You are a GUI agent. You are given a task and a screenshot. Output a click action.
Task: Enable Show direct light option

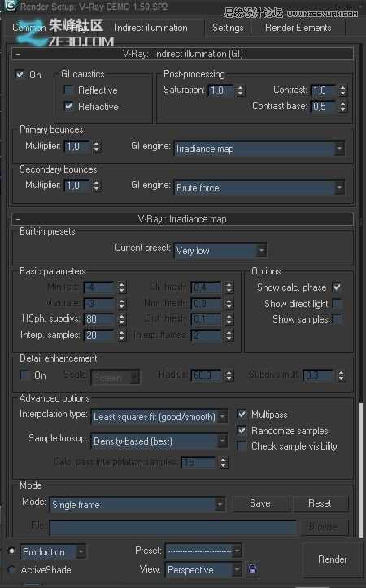[337, 303]
